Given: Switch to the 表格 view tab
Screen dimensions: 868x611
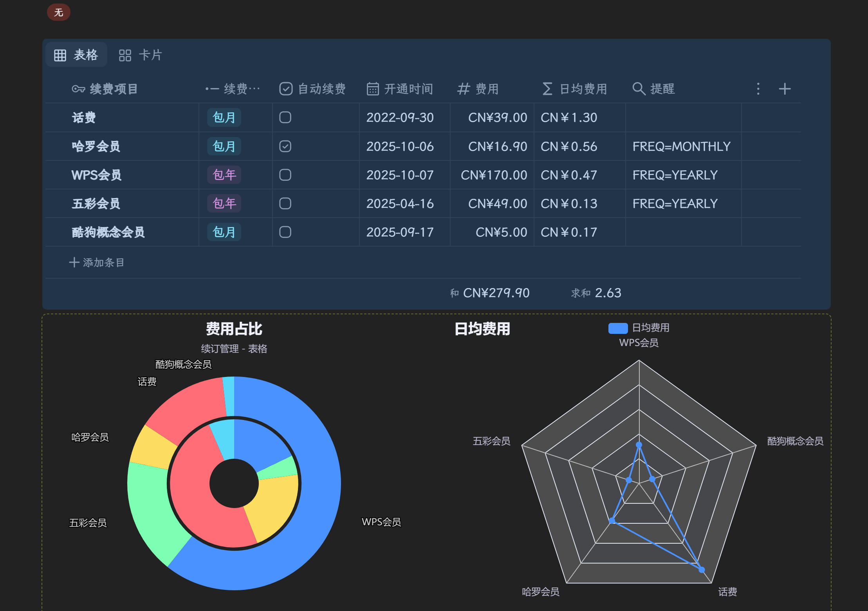Looking at the screenshot, I should [x=76, y=55].
